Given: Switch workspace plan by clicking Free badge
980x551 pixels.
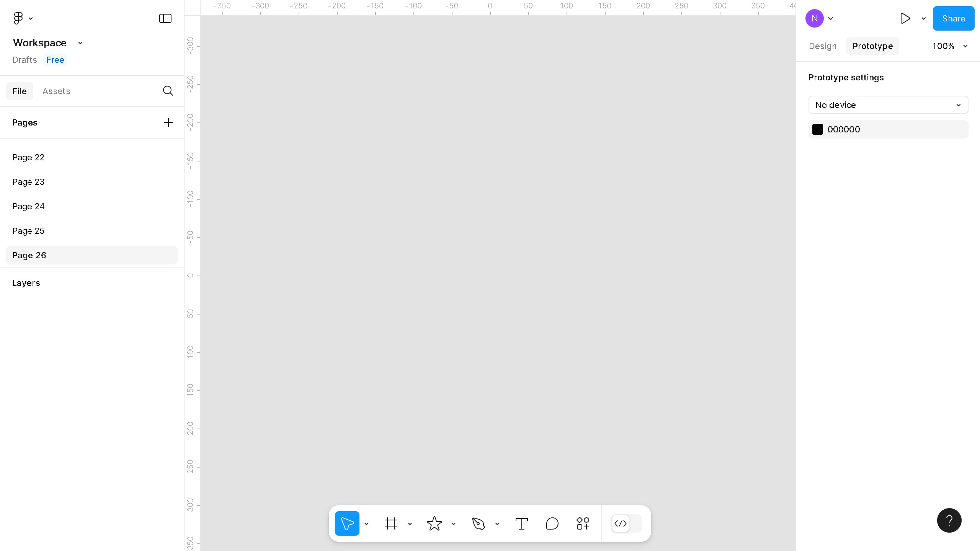Looking at the screenshot, I should [x=55, y=60].
